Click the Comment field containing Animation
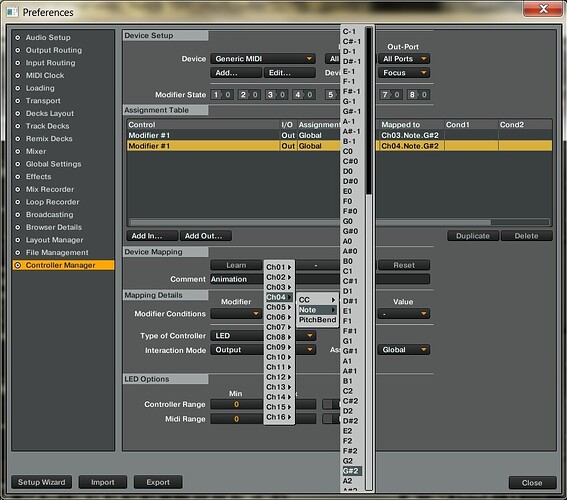The image size is (567, 500). 320,279
